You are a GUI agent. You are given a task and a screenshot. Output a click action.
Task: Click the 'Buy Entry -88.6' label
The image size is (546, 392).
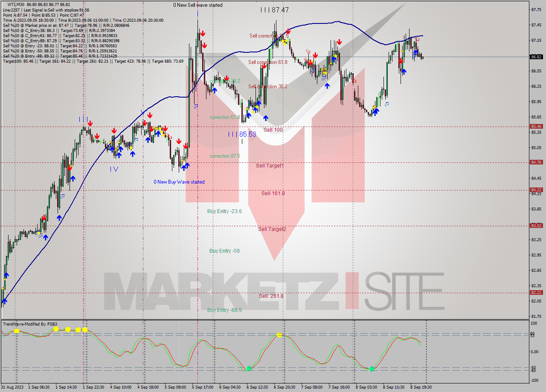pos(224,310)
